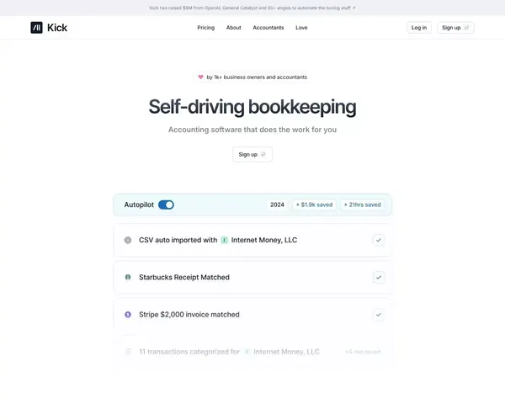Toggle checkmark on Starbucks Receipt row
The width and height of the screenshot is (505, 420).
click(379, 277)
